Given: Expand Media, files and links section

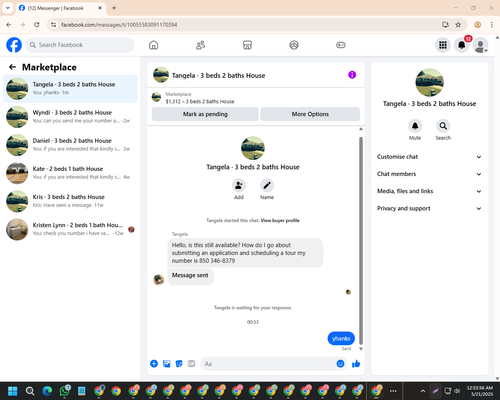Looking at the screenshot, I should (429, 191).
